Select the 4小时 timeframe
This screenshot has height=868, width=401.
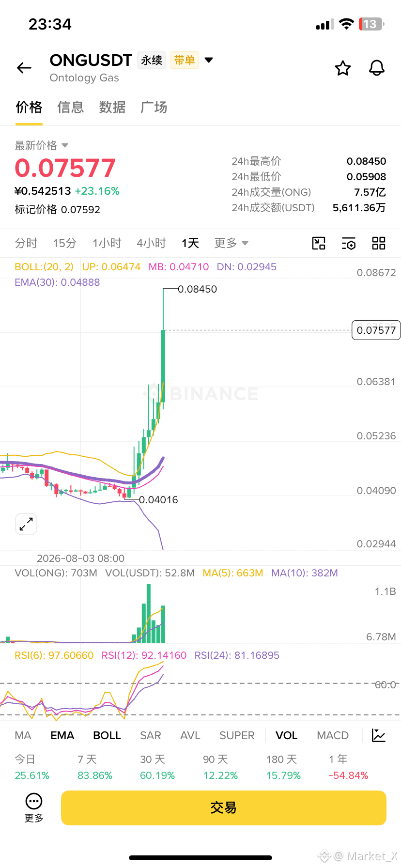tap(151, 243)
